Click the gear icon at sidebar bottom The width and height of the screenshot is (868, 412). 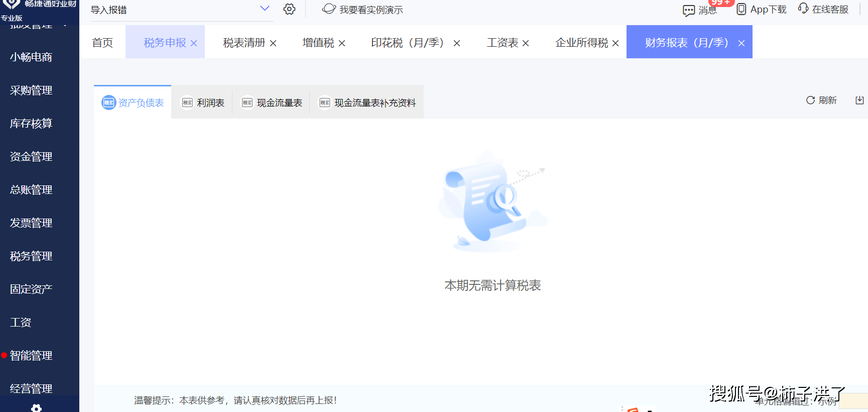click(36, 408)
